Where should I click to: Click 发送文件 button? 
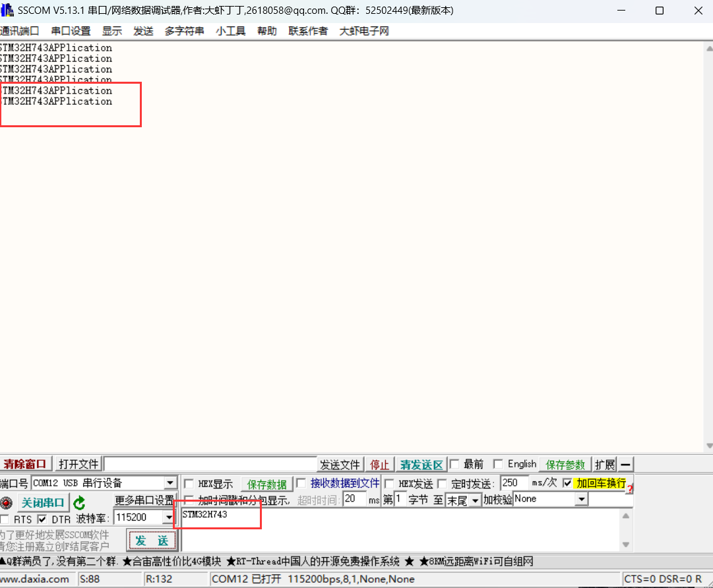[340, 465]
